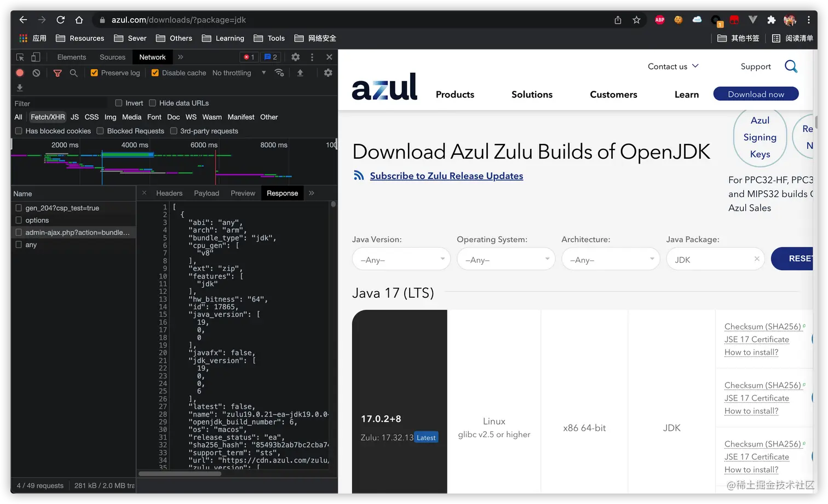Toggle device toolbar icon in DevTools
This screenshot has width=828, height=504.
click(x=36, y=57)
